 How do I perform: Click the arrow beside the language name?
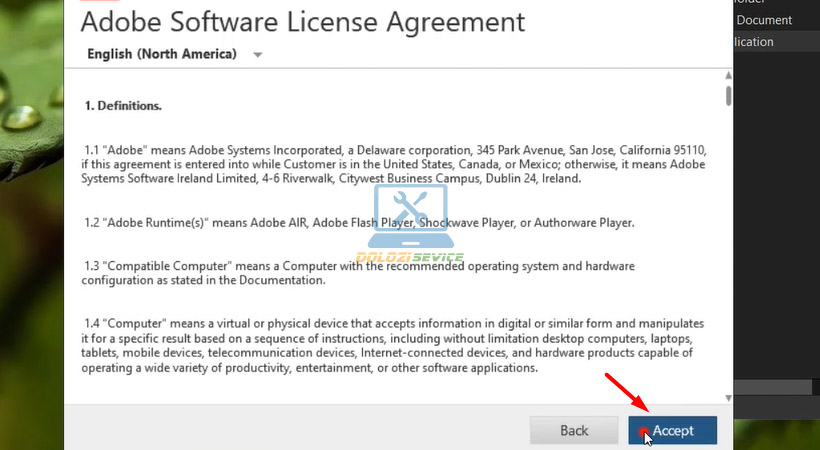tap(258, 55)
